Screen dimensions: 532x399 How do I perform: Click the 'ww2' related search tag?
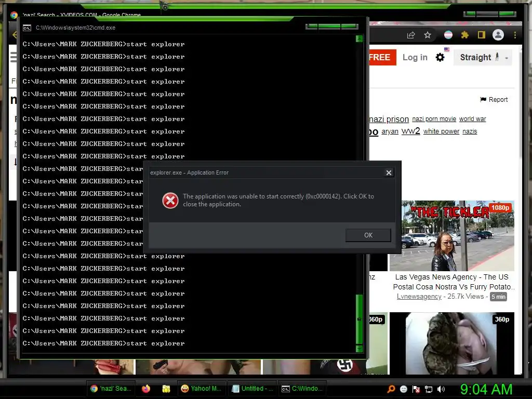pyautogui.click(x=411, y=131)
